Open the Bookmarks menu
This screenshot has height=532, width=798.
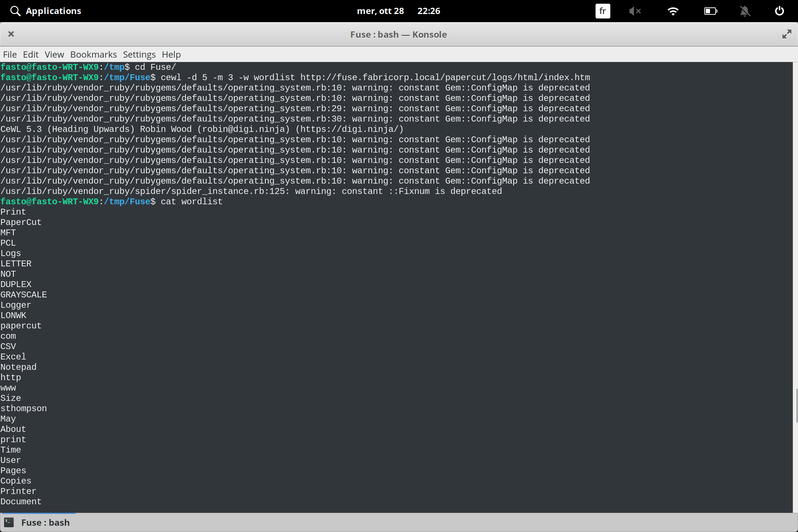[x=93, y=54]
